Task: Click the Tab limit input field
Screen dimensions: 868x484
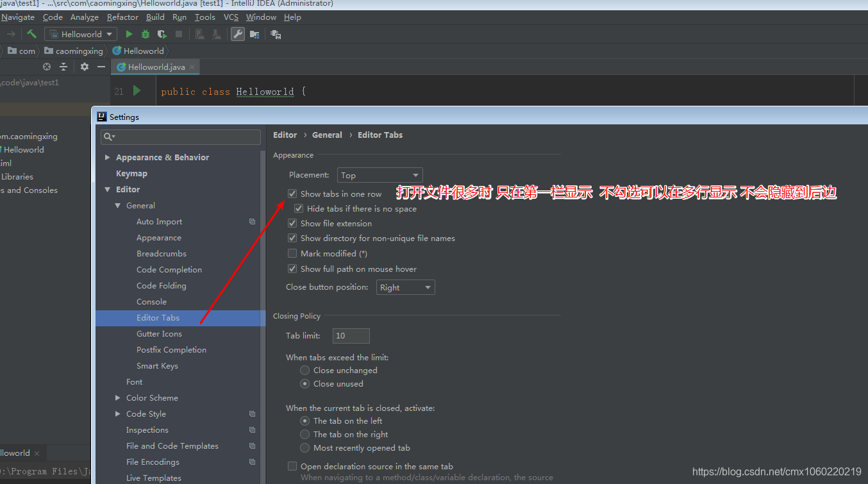Action: point(351,335)
